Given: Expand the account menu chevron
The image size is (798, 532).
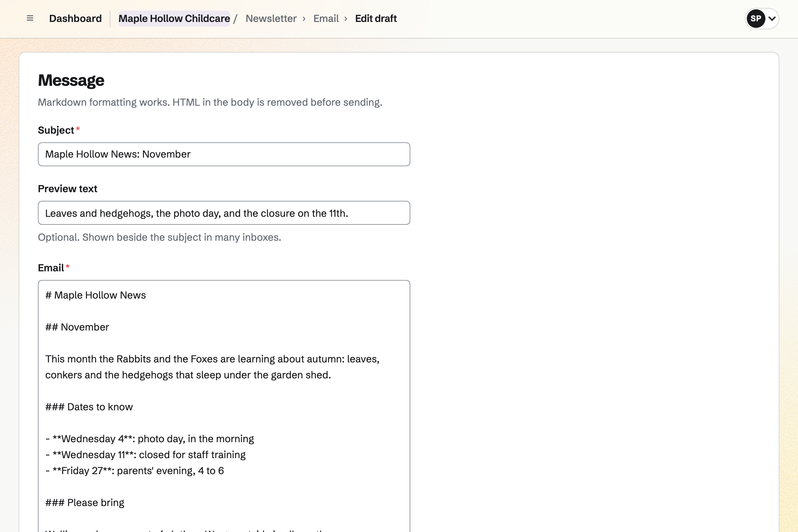Looking at the screenshot, I should point(772,19).
